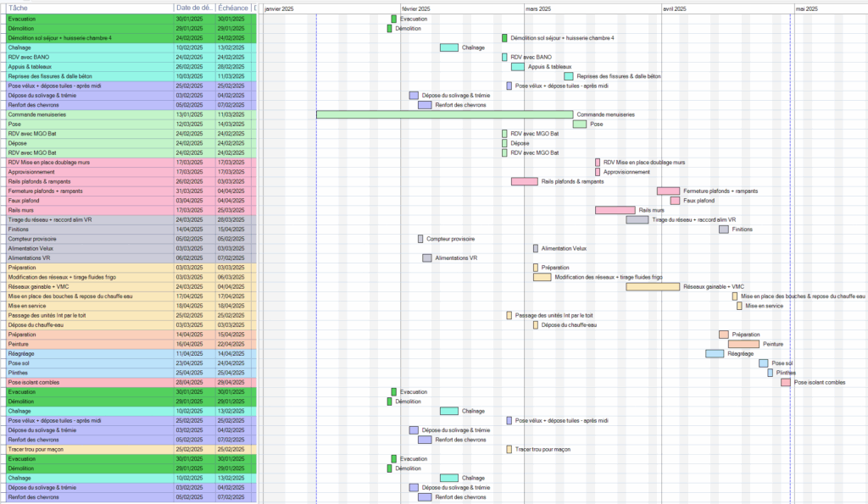The width and height of the screenshot is (868, 504).
Task: Click the Peinture bar in the Gantt chart
Action: (743, 344)
